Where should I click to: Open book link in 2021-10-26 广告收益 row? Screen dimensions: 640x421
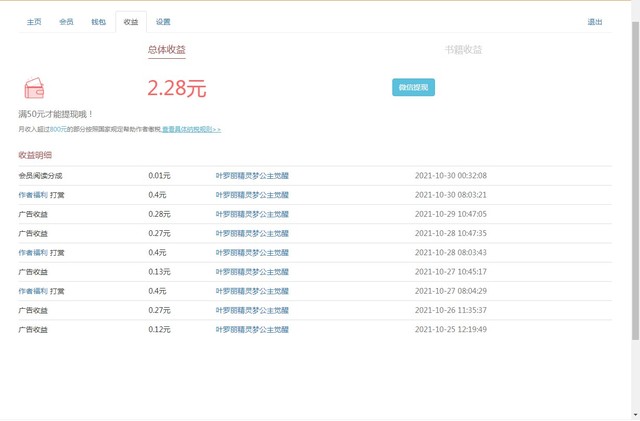tap(252, 310)
